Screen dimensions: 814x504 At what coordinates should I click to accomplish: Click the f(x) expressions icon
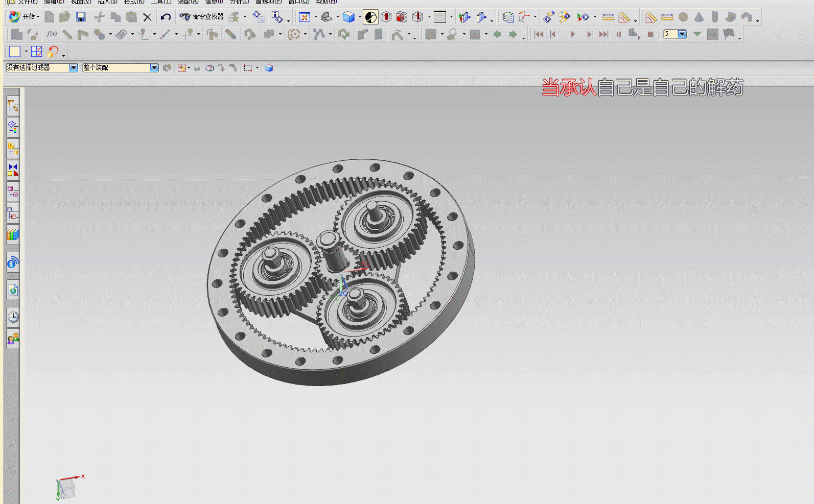tap(51, 34)
